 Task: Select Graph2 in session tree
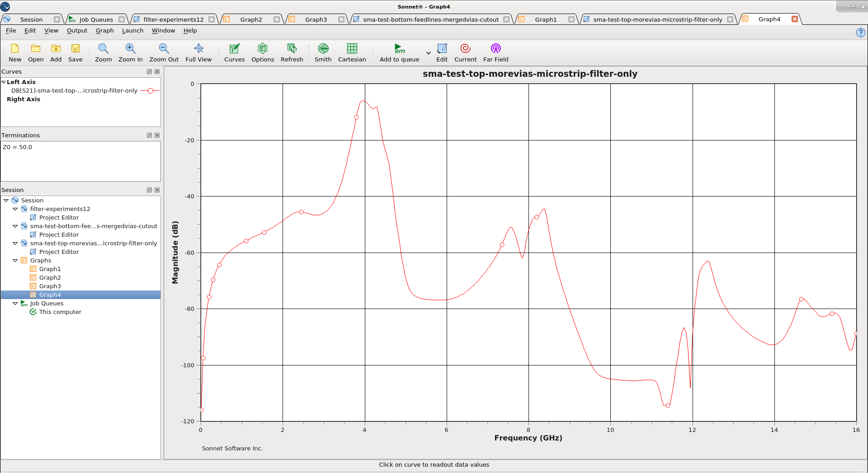50,278
